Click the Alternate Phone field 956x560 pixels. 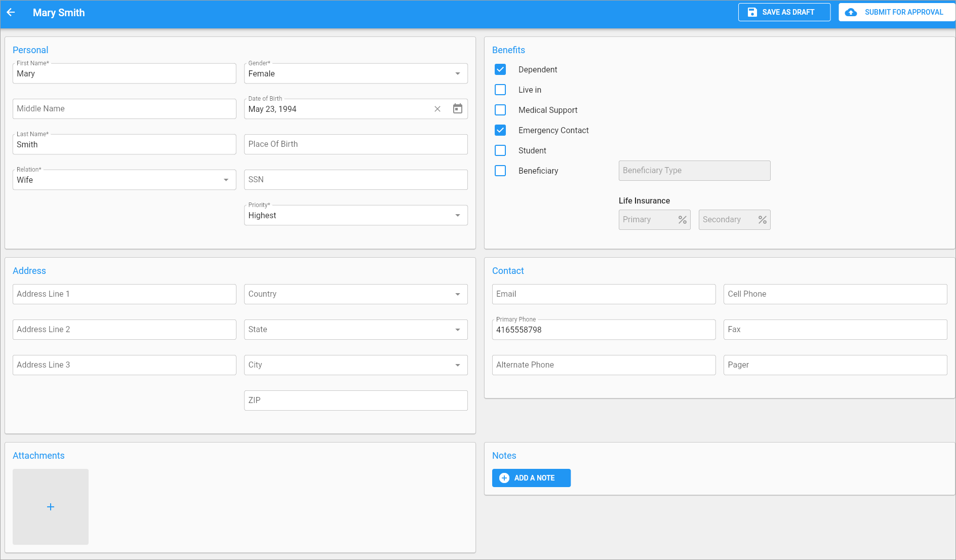coord(604,365)
